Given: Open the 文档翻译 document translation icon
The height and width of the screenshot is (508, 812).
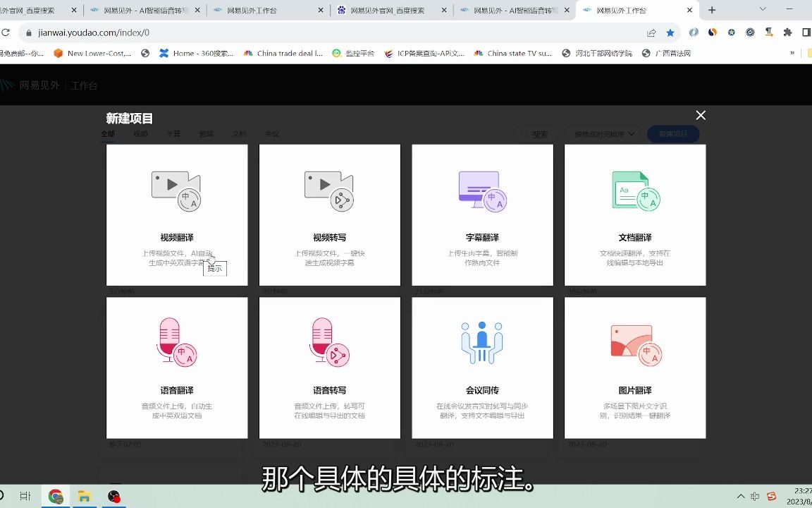Looking at the screenshot, I should (x=634, y=189).
